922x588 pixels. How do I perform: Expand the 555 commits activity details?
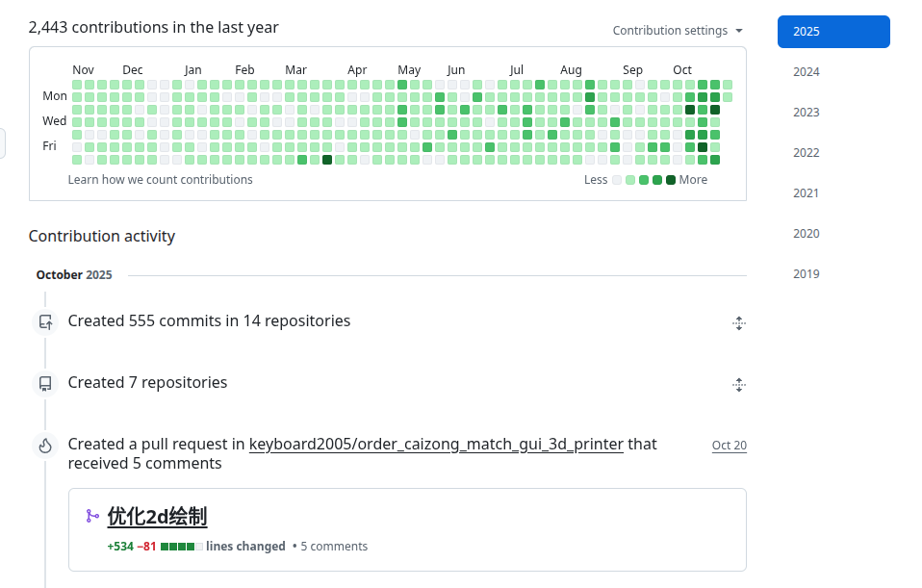(738, 323)
